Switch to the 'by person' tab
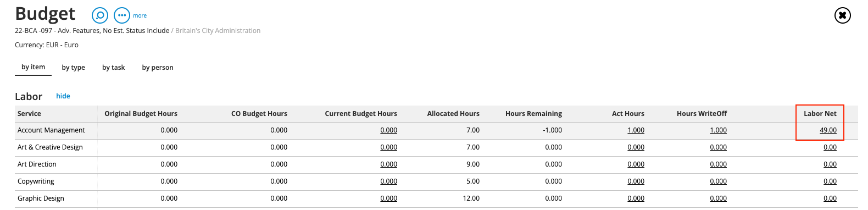This screenshot has height=210, width=868. pos(158,68)
